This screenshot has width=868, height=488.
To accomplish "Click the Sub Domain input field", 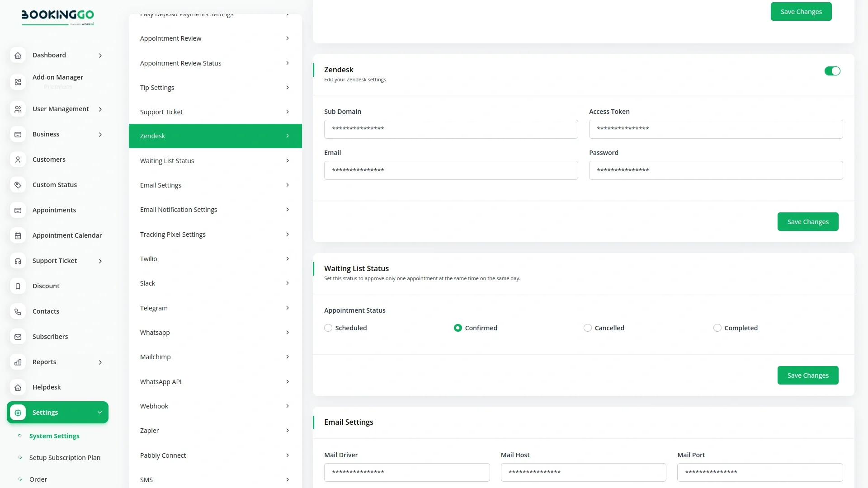I will tap(451, 129).
